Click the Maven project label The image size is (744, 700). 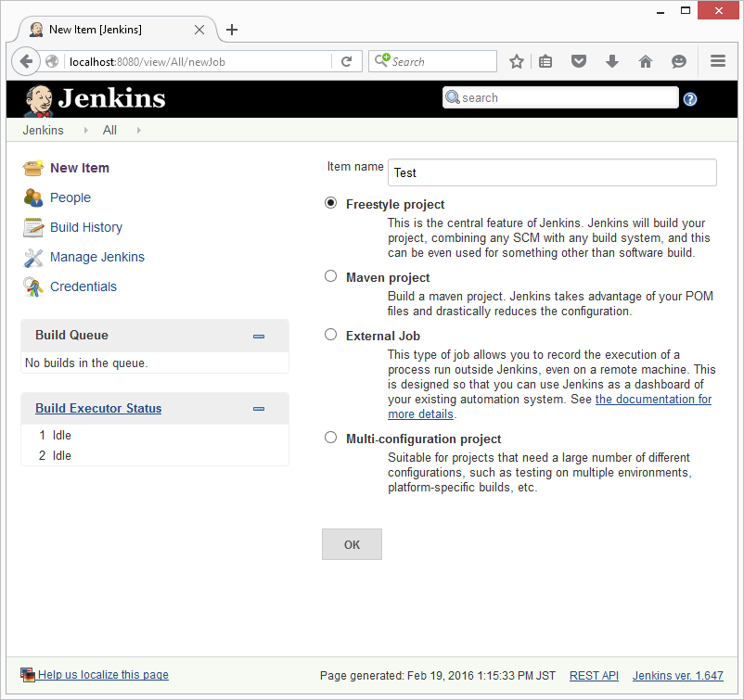[388, 277]
